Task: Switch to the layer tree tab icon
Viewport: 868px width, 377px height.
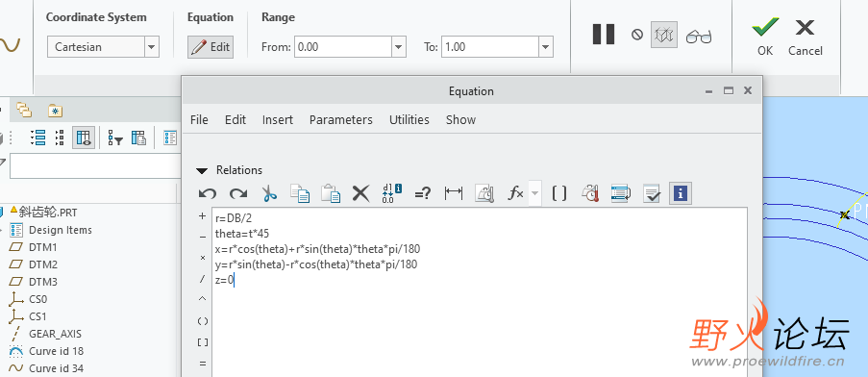Action: click(x=24, y=110)
